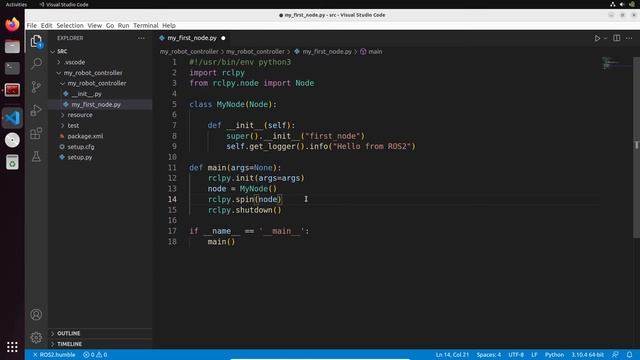This screenshot has width=640, height=360.
Task: Click LF end-of-line selector
Action: tap(534, 355)
